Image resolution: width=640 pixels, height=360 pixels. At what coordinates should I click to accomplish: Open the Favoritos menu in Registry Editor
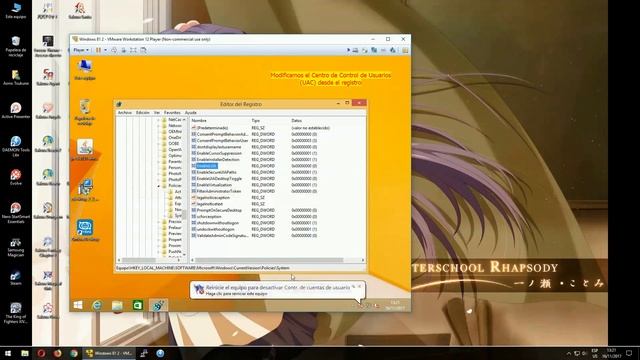click(172, 113)
